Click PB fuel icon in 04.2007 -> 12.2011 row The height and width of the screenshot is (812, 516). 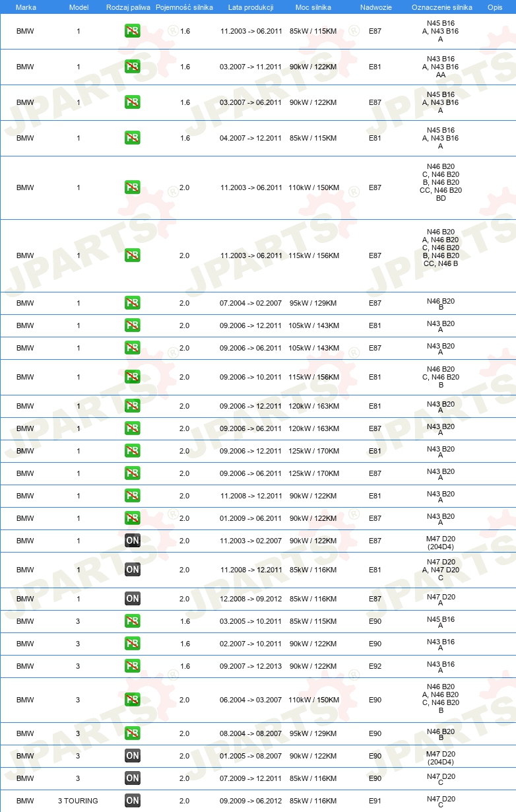(133, 138)
